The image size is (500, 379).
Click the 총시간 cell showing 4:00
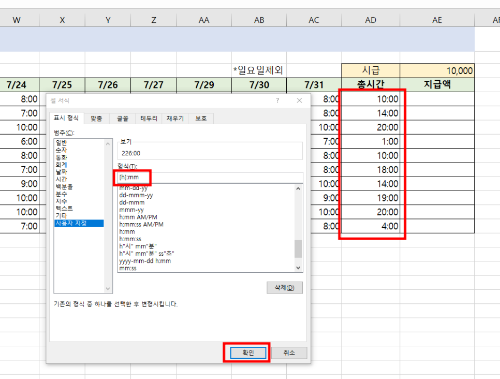(x=371, y=226)
